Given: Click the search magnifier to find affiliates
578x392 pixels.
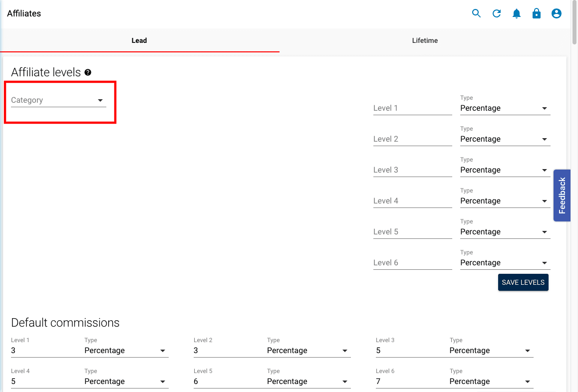Looking at the screenshot, I should [476, 13].
